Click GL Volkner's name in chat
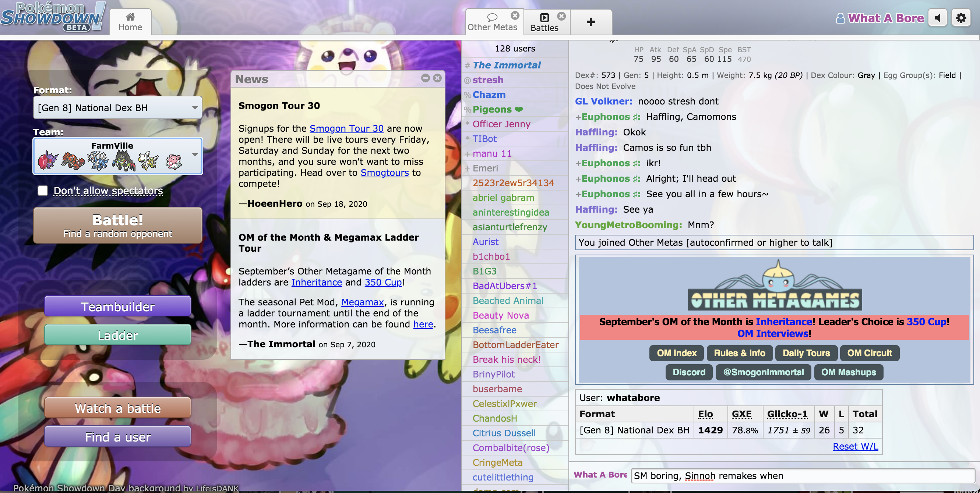Image resolution: width=980 pixels, height=493 pixels. point(603,101)
